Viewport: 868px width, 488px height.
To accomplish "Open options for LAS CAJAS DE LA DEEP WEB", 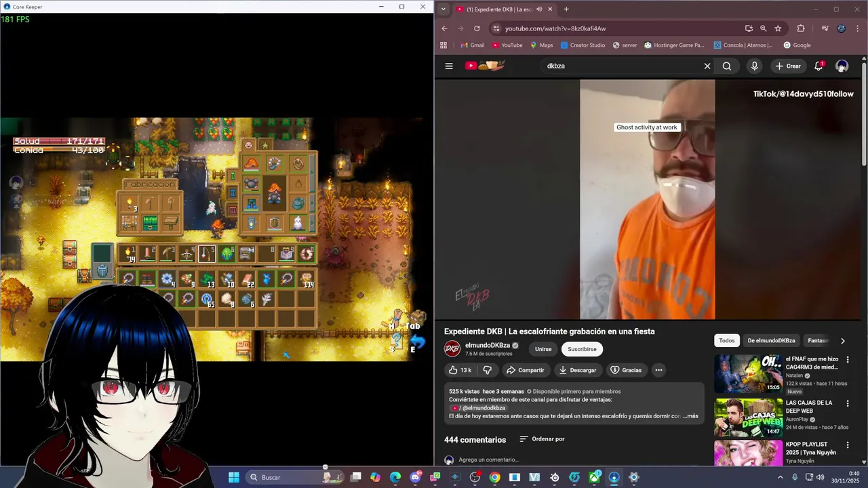I will [847, 403].
